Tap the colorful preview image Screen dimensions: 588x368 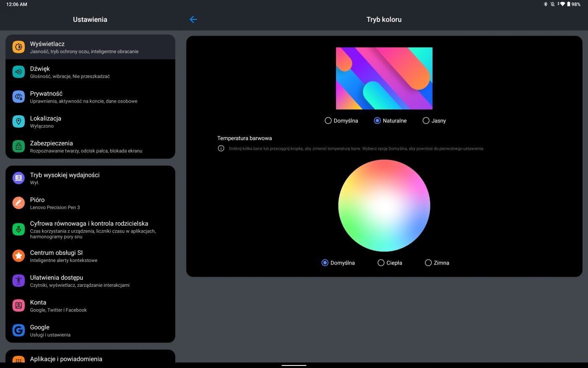point(384,78)
